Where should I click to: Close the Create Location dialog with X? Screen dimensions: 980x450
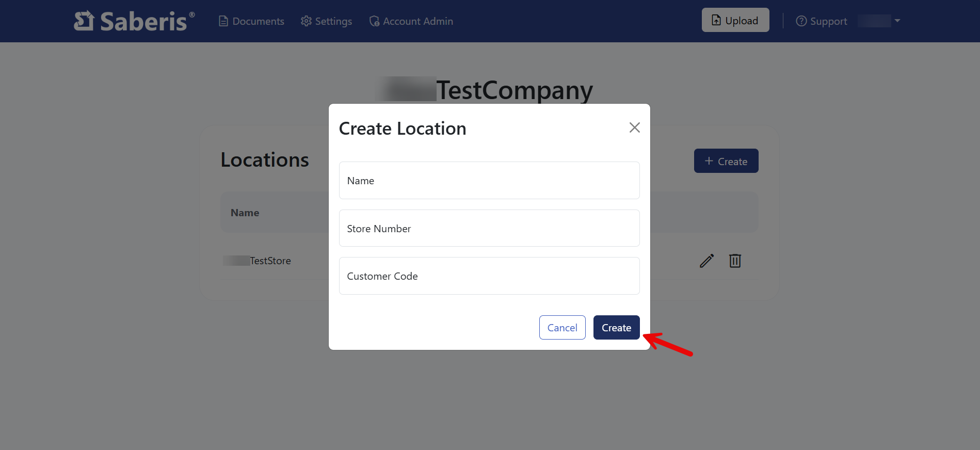click(x=634, y=127)
